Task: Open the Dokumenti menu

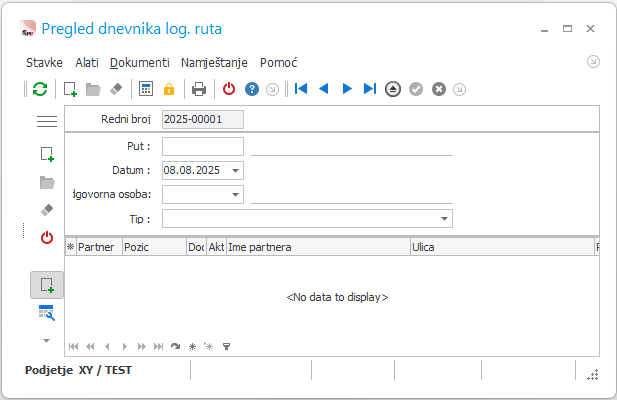Action: (x=140, y=63)
